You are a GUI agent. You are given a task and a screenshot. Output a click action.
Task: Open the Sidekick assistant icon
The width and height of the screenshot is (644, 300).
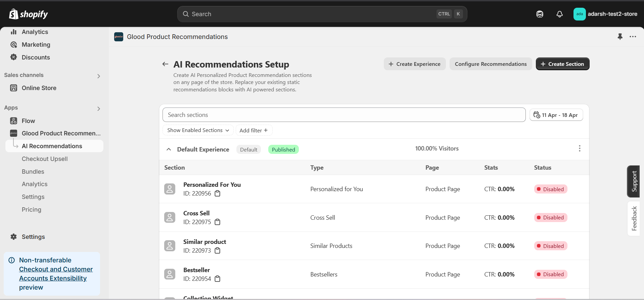[540, 14]
